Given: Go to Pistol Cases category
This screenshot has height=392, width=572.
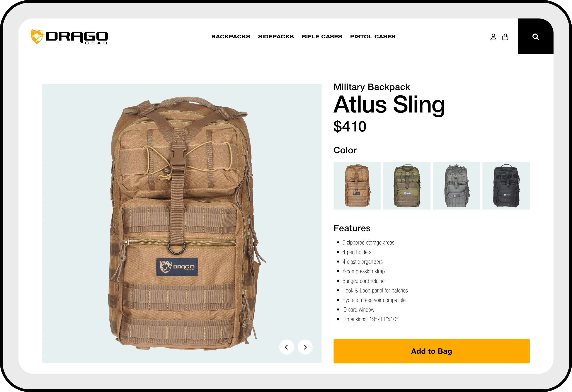Looking at the screenshot, I should (373, 36).
